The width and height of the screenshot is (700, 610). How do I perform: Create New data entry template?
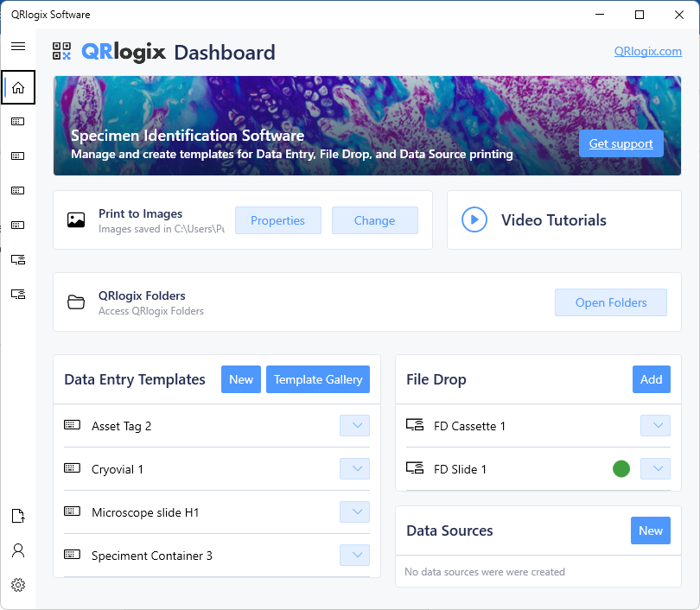click(x=241, y=379)
